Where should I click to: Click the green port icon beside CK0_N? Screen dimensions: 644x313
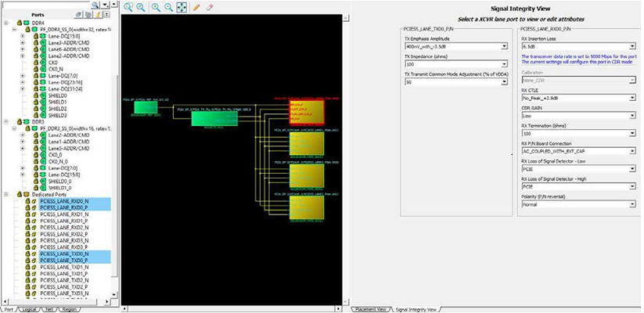click(45, 70)
